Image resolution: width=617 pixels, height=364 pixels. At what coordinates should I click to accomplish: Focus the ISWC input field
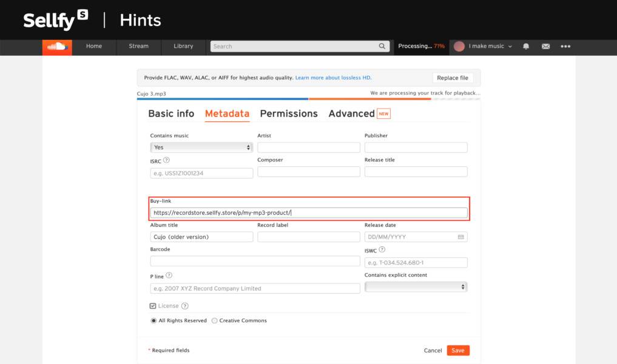click(x=416, y=263)
